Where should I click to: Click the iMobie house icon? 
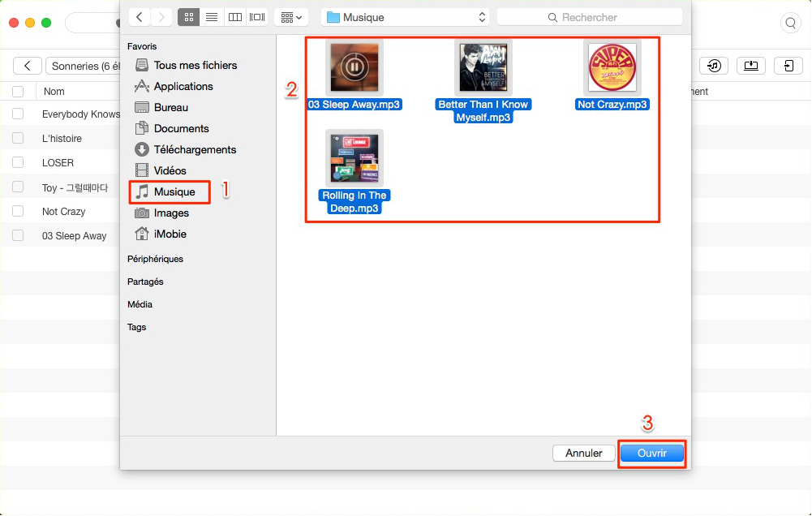[x=141, y=234]
